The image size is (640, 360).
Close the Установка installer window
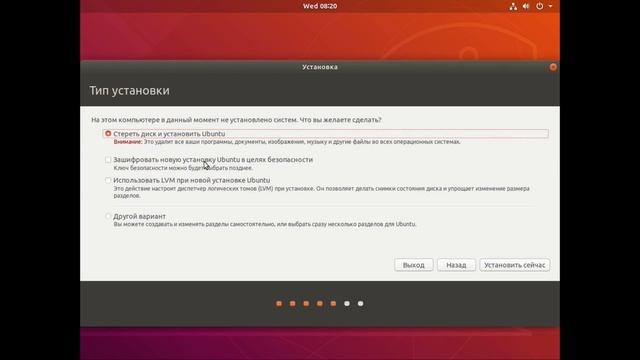[x=553, y=67]
